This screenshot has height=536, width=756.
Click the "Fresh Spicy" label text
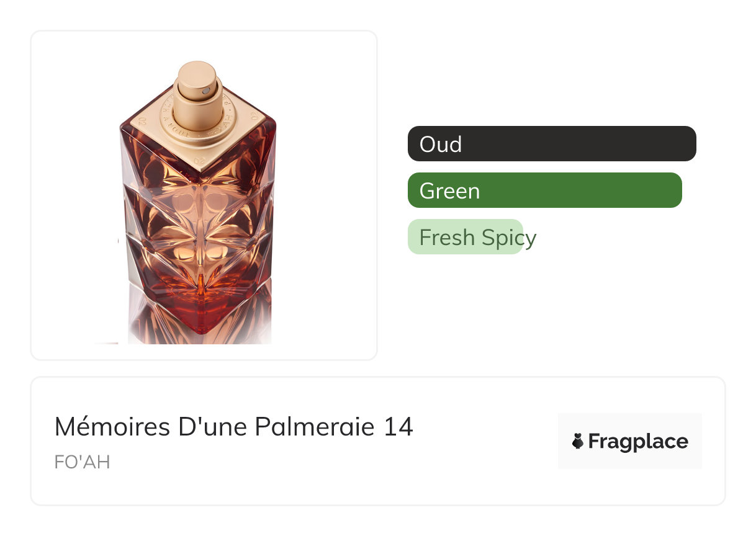tap(477, 238)
